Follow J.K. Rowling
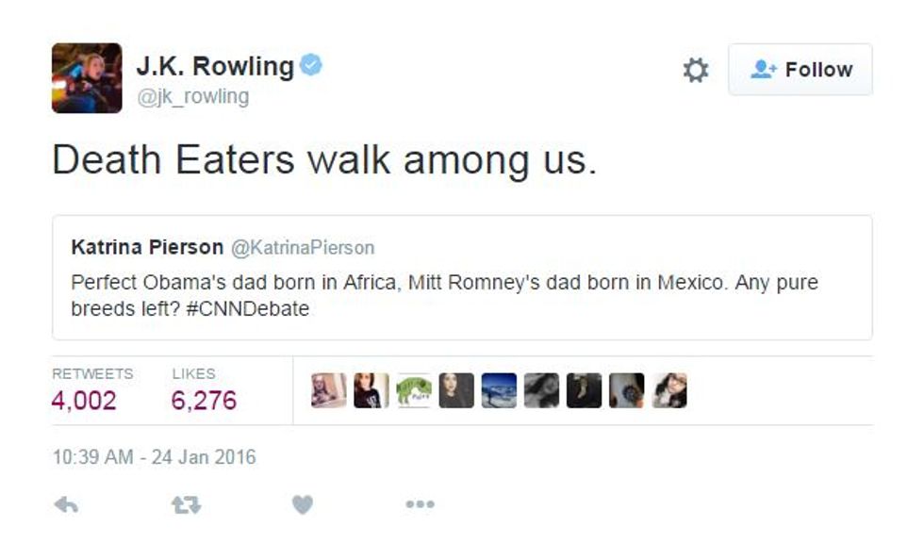The height and width of the screenshot is (560, 924). 800,70
